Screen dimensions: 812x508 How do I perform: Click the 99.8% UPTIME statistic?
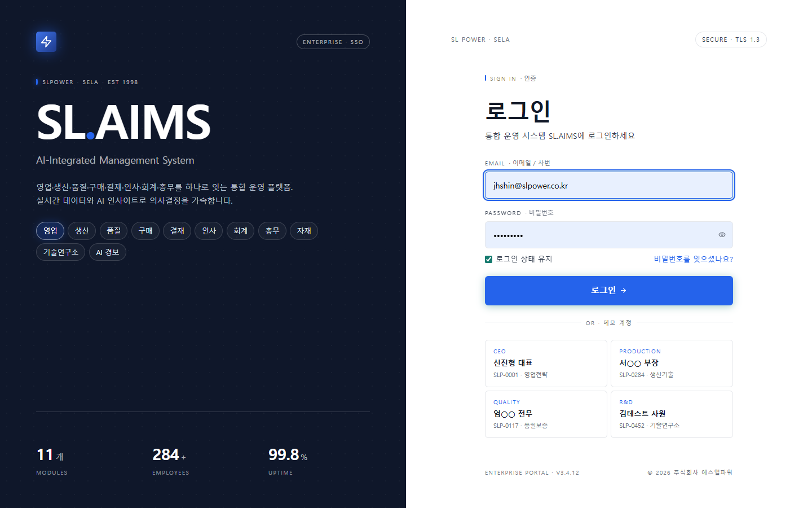288,462
